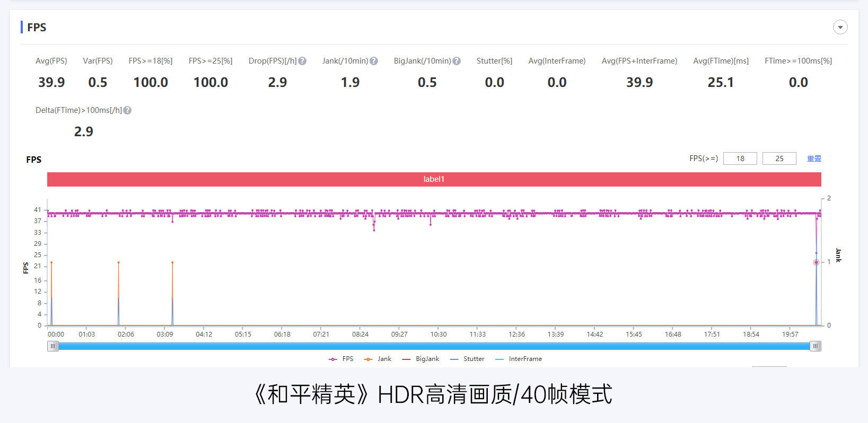Open help icon next to BigJank(/10min)
Image resolution: width=868 pixels, height=423 pixels.
click(x=457, y=61)
